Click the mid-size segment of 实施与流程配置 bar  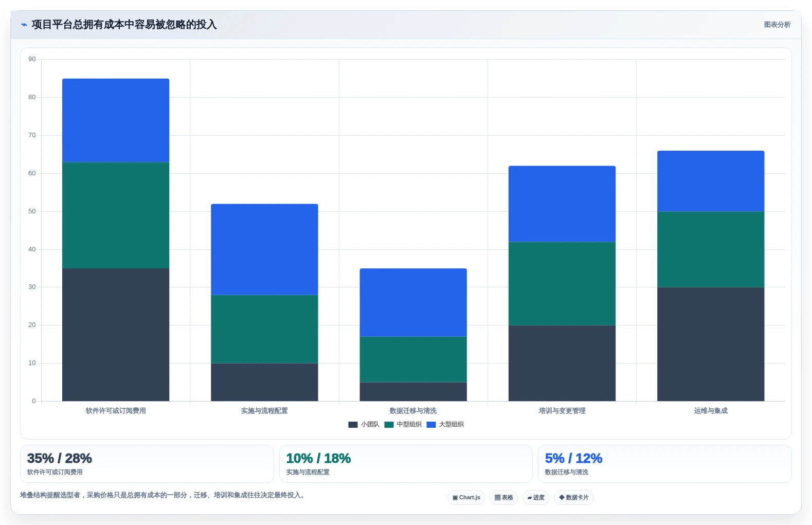click(x=264, y=329)
